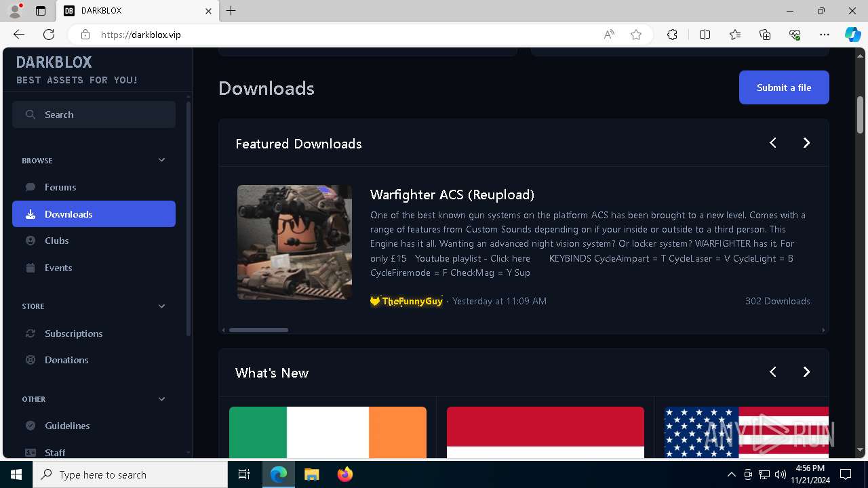Screen dimensions: 868x488
Task: Open File Explorer from taskbar
Action: [x=311, y=474]
